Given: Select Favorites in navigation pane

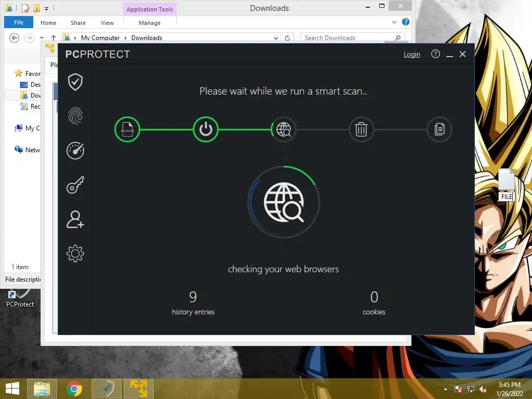Looking at the screenshot, I should tap(27, 73).
